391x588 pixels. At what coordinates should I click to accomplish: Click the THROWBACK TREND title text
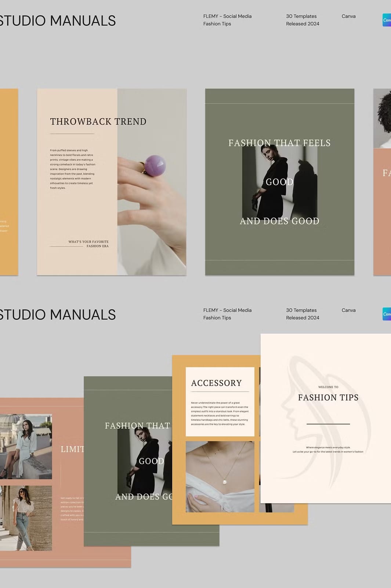(98, 122)
